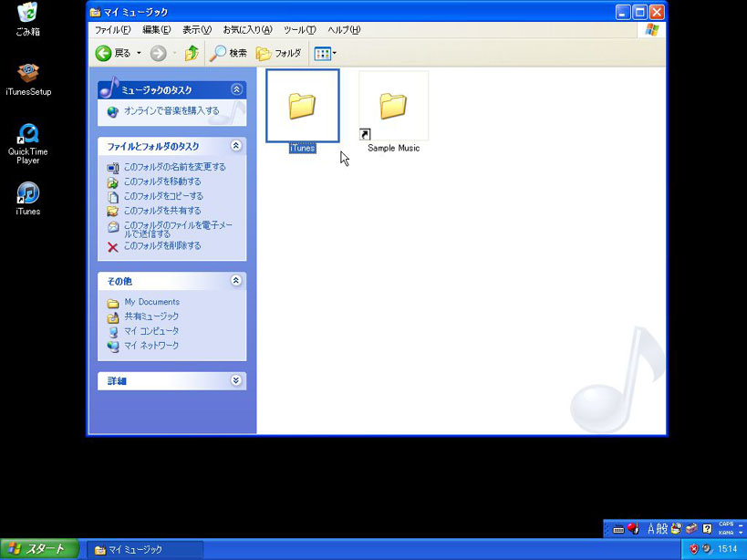747x560 pixels.
Task: Click the IME A input character indicator
Action: pos(650,529)
